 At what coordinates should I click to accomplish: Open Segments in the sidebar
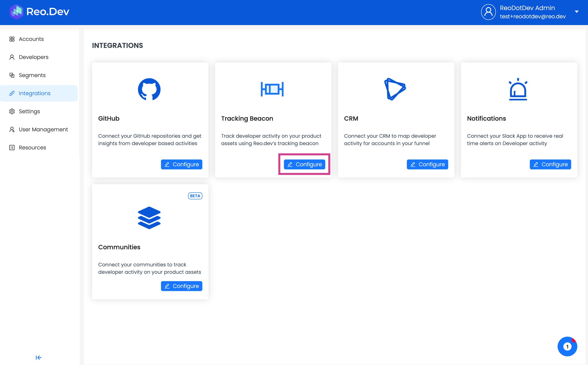pyautogui.click(x=32, y=75)
